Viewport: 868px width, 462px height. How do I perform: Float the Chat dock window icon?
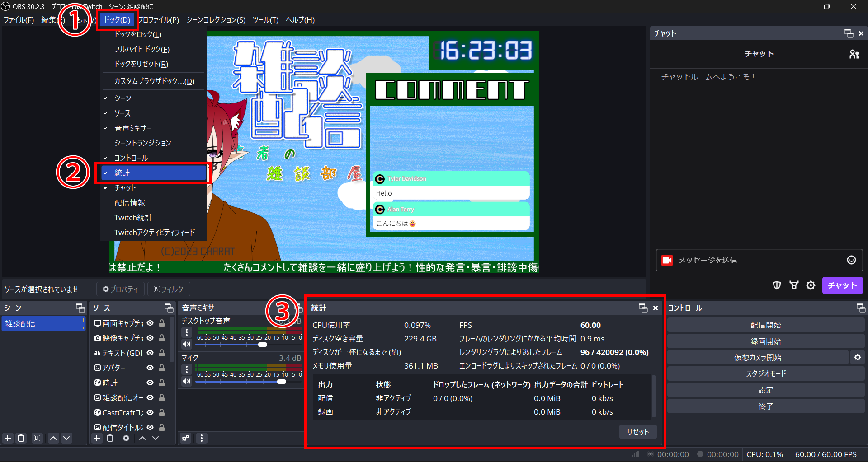click(849, 33)
